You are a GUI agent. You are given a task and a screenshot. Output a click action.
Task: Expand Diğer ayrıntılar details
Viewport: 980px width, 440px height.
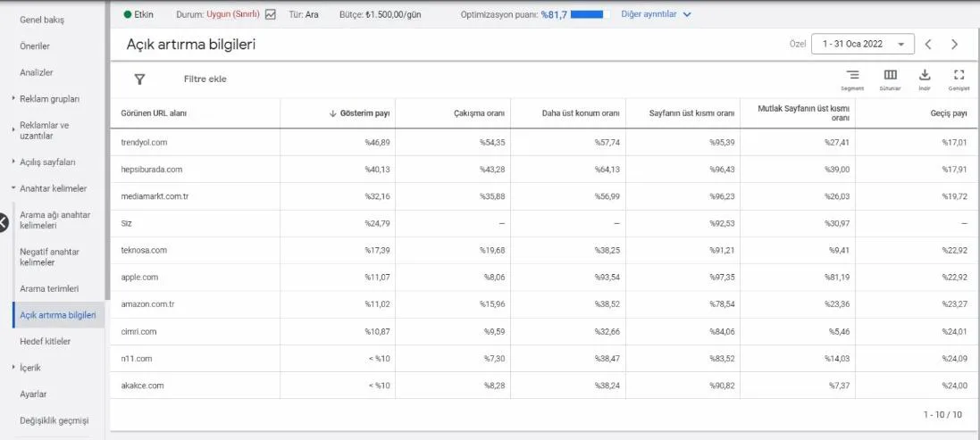(656, 14)
